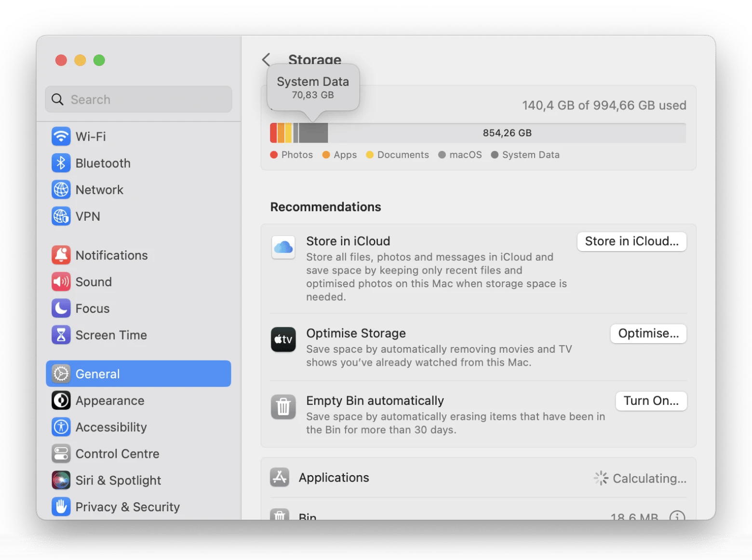The image size is (752, 560).
Task: Open Screen Time hourglass icon
Action: coord(61,335)
